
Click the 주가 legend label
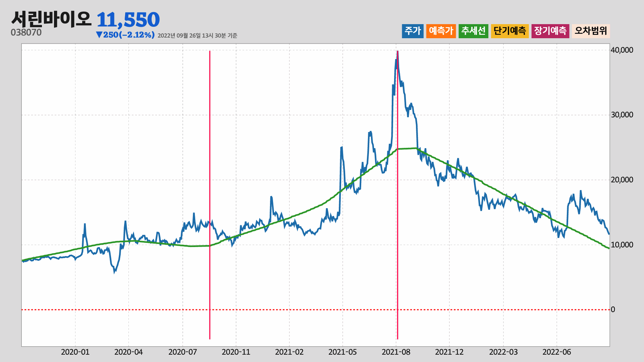413,31
